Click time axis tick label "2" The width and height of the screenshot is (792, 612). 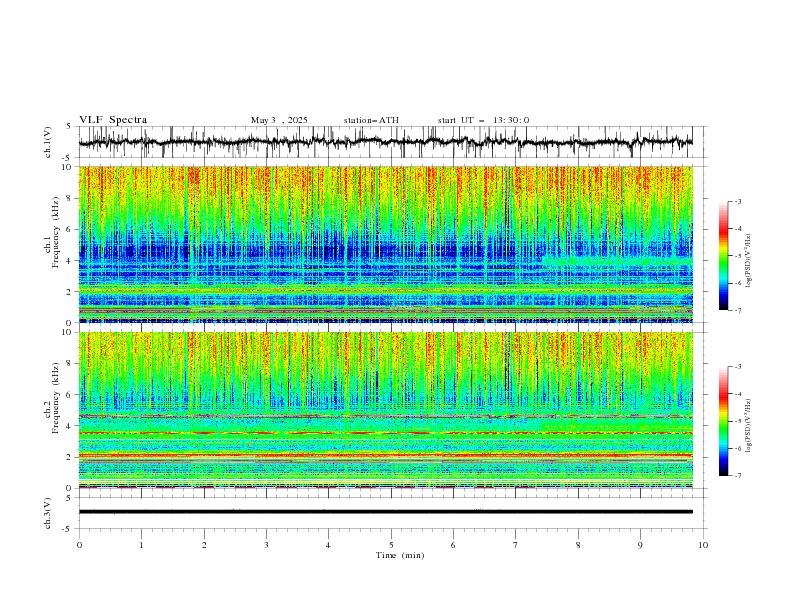pyautogui.click(x=204, y=545)
